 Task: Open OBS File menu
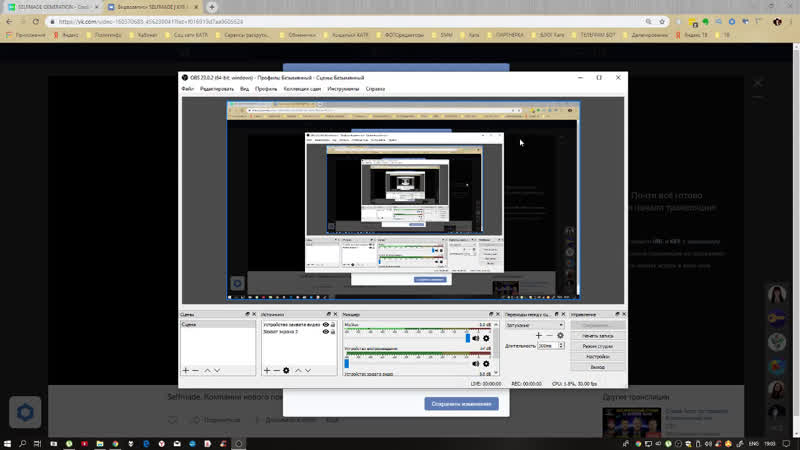click(x=187, y=89)
